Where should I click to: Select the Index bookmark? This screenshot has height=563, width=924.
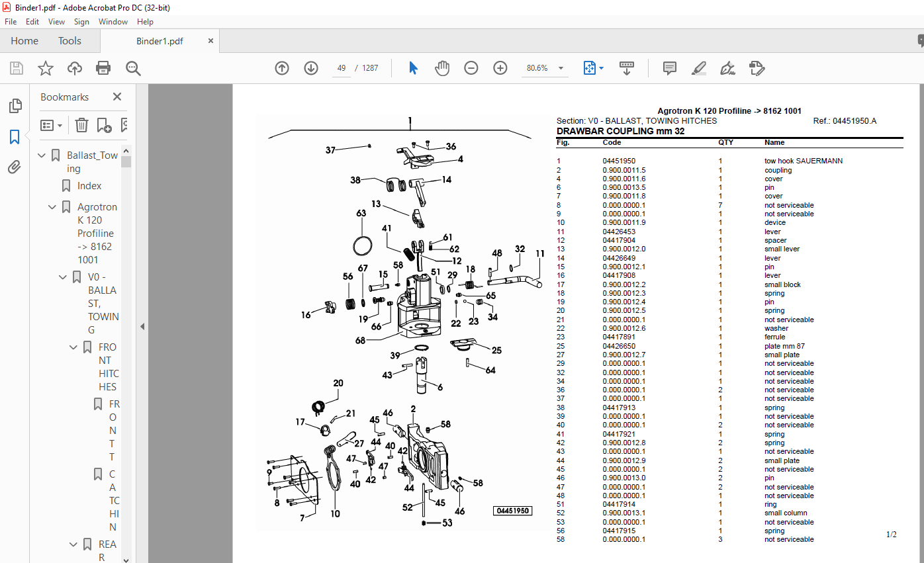[x=89, y=186]
